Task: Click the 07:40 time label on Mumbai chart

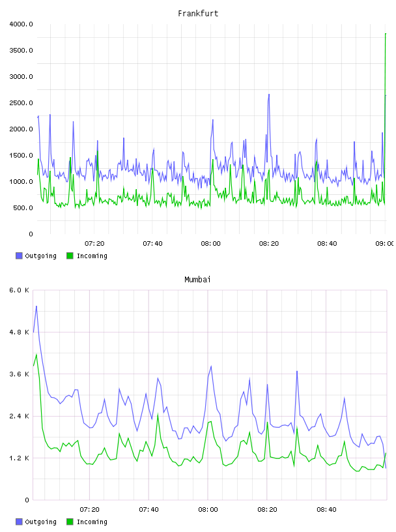Action: click(149, 510)
